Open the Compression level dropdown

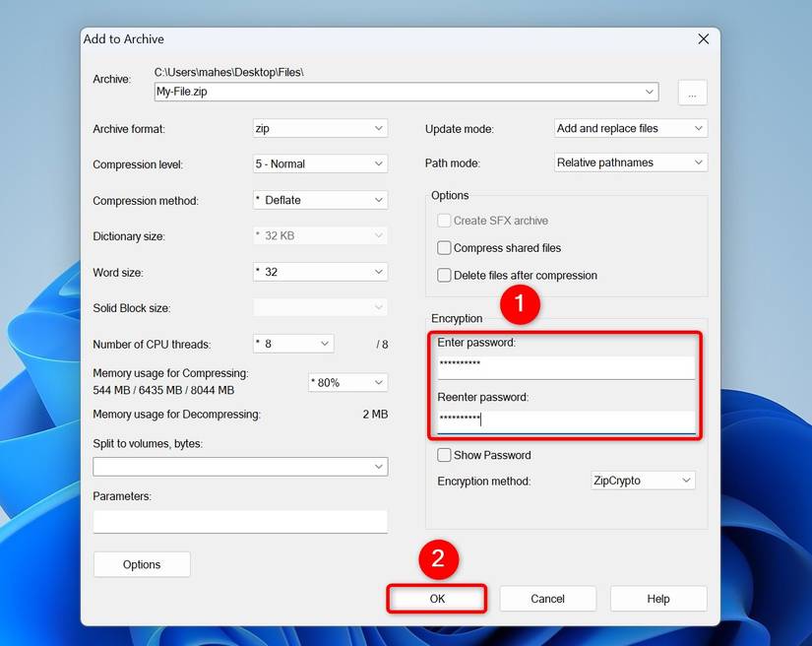tap(320, 164)
